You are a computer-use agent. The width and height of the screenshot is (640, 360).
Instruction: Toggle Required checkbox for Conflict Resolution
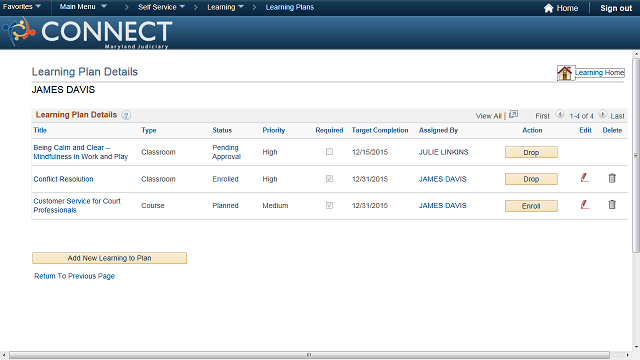[329, 179]
